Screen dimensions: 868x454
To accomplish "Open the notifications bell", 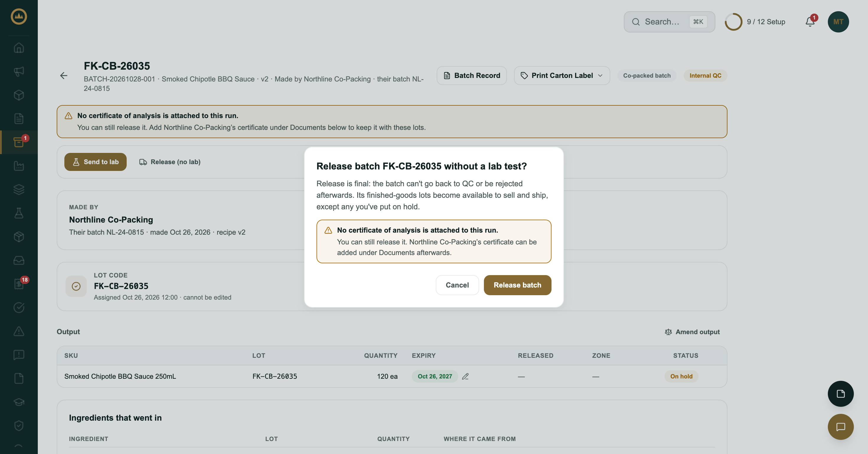I will click(x=810, y=22).
